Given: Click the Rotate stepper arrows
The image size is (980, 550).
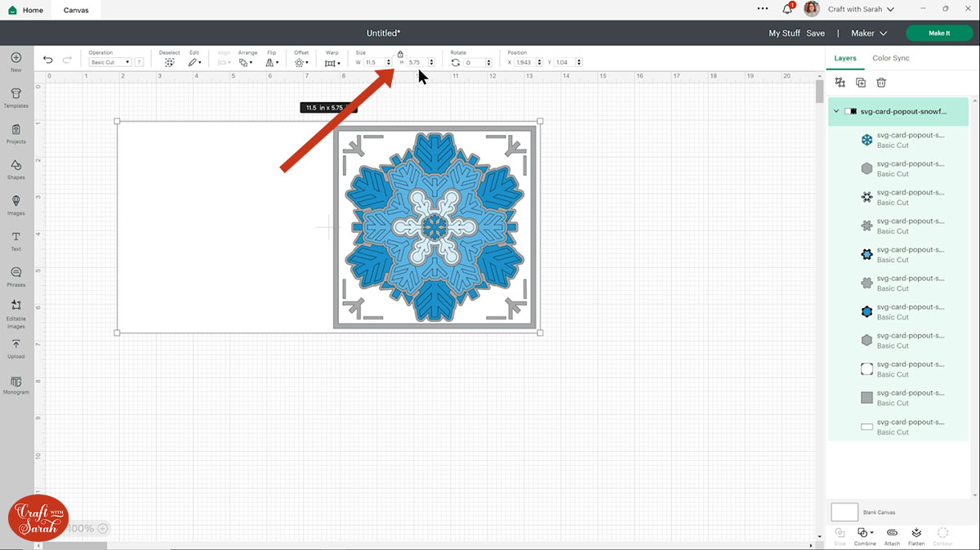Looking at the screenshot, I should pos(489,62).
